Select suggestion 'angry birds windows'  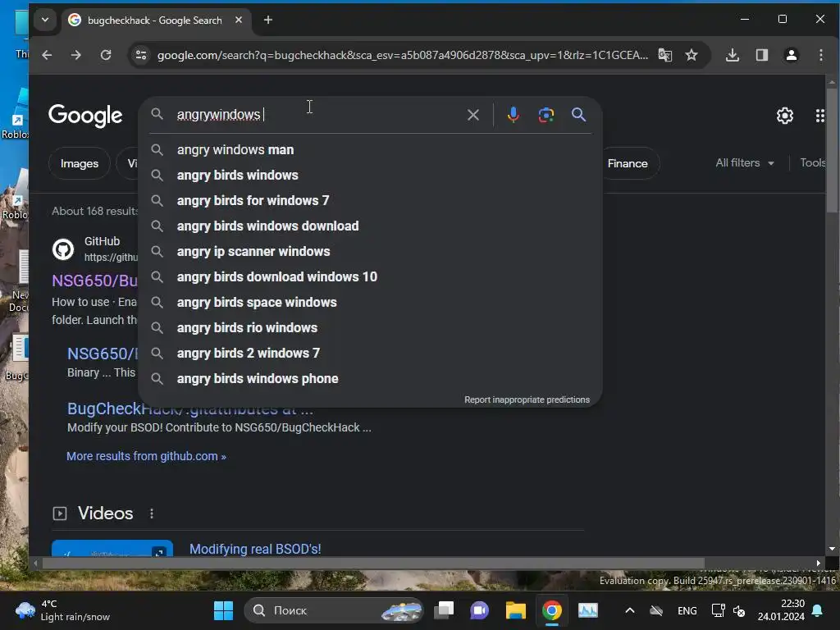pos(370,176)
